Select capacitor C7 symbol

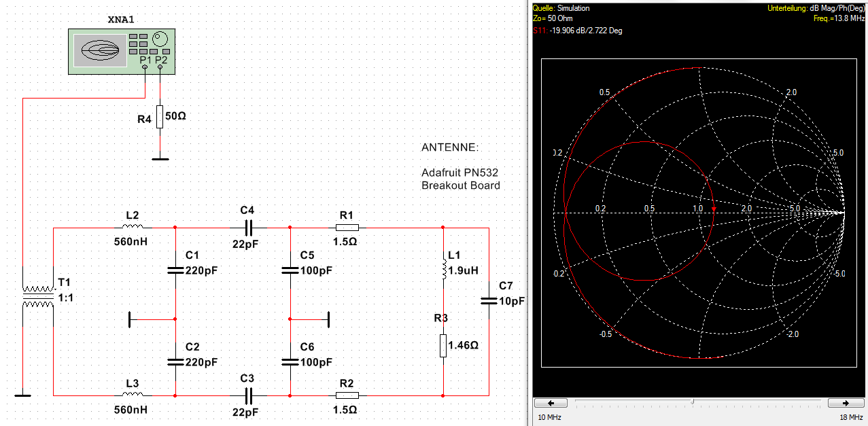489,301
